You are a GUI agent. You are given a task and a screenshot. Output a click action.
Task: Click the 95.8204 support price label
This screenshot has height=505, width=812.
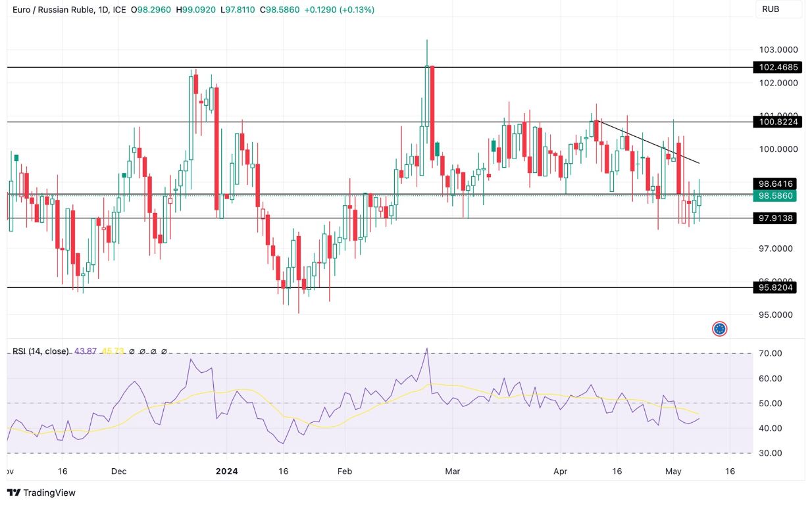774,287
